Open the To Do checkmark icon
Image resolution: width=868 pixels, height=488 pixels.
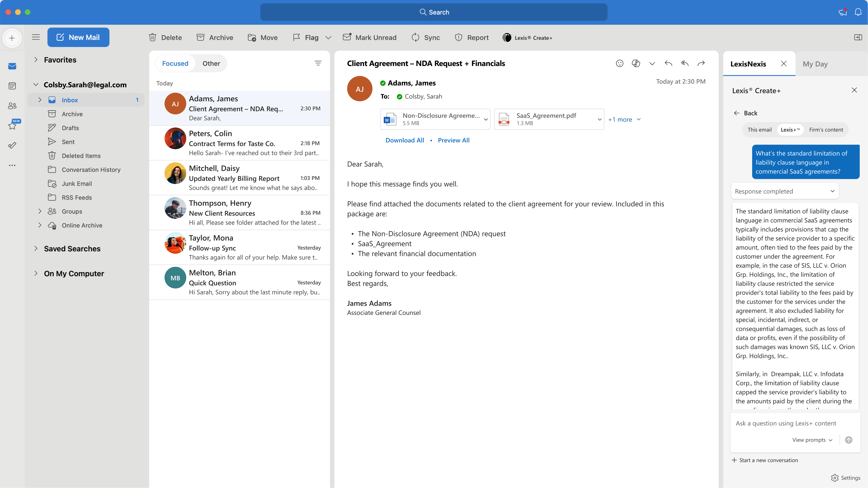click(x=12, y=145)
